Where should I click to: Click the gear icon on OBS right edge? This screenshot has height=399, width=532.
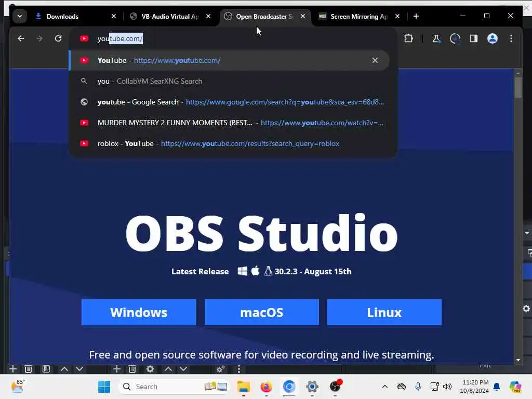(x=526, y=309)
